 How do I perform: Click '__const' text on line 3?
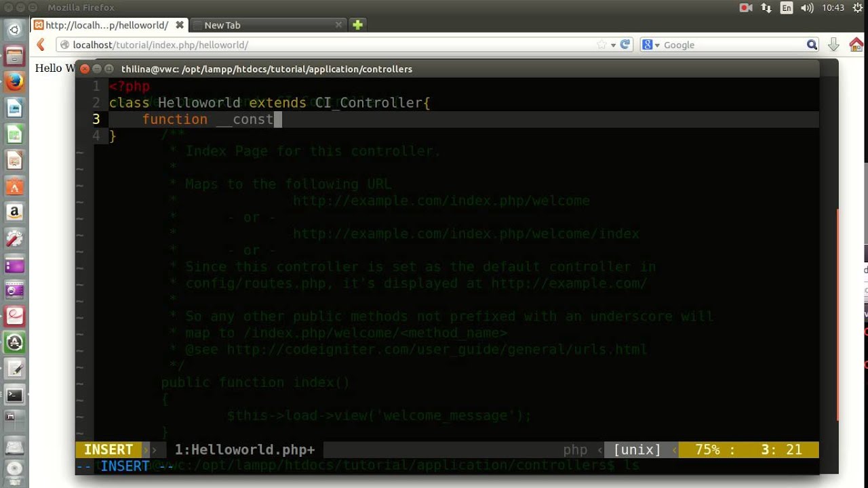[245, 119]
